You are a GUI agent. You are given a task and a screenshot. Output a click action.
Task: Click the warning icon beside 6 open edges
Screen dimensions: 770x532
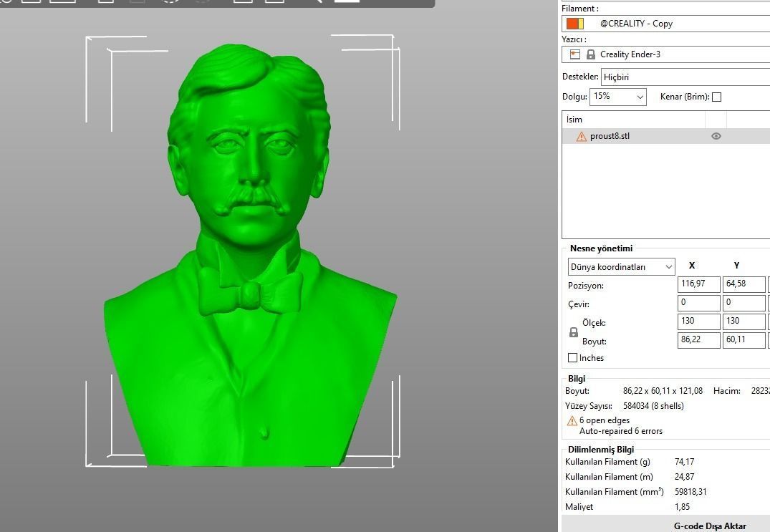coord(572,421)
